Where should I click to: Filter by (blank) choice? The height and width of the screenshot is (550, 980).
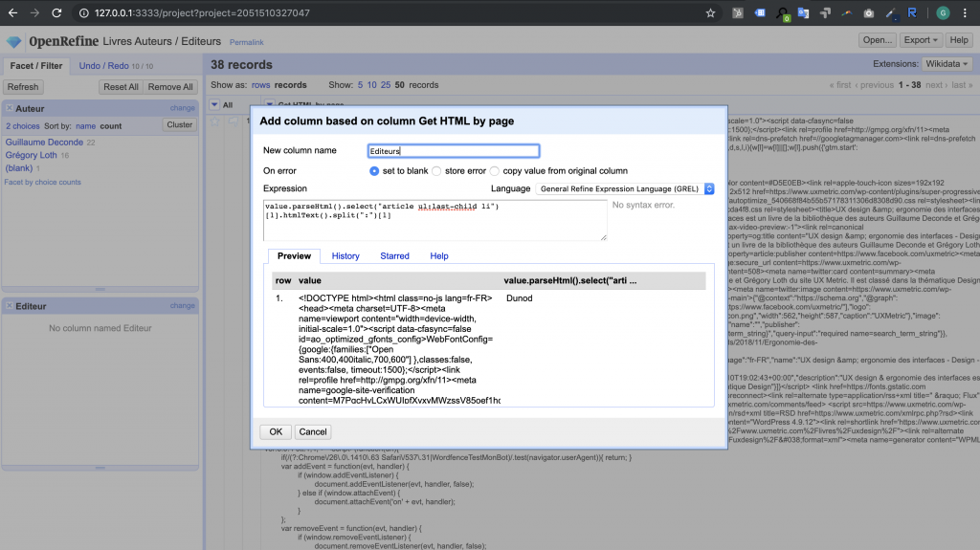[19, 168]
